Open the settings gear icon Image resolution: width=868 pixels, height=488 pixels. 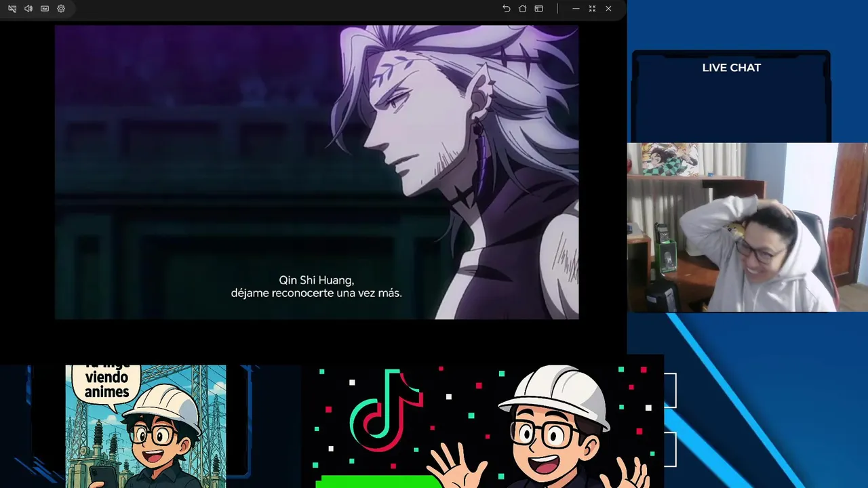pos(61,9)
